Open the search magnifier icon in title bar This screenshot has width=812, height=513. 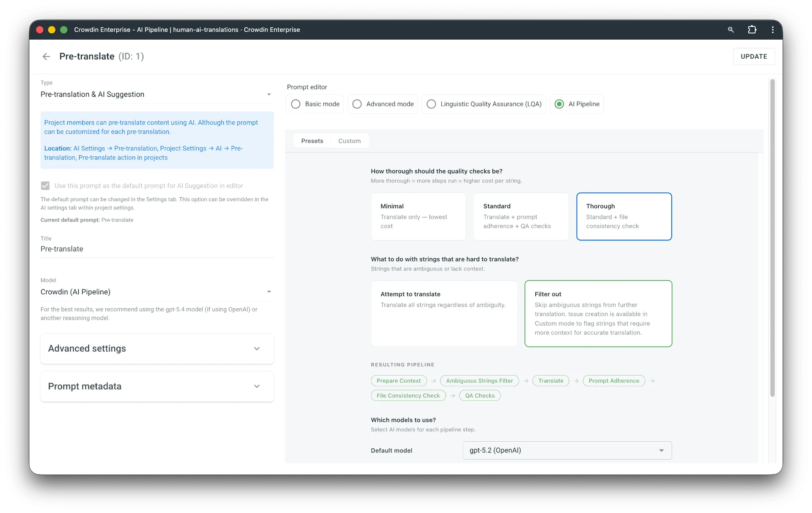(x=731, y=30)
